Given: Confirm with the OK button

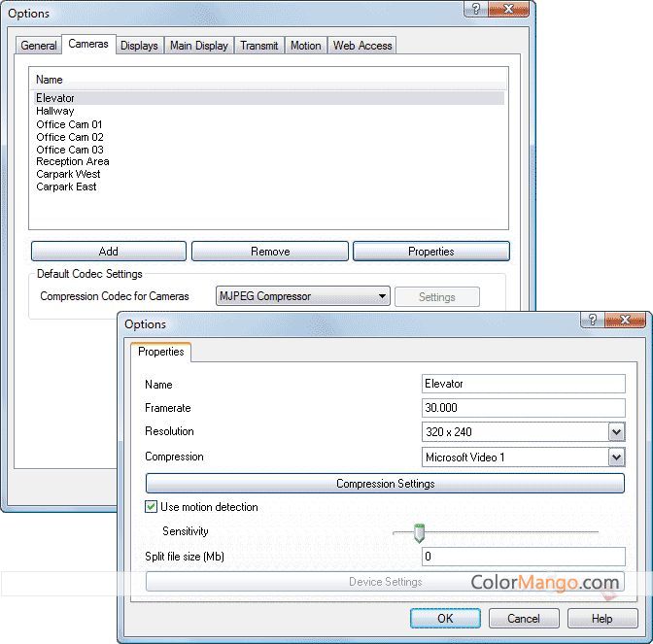Looking at the screenshot, I should point(445,619).
